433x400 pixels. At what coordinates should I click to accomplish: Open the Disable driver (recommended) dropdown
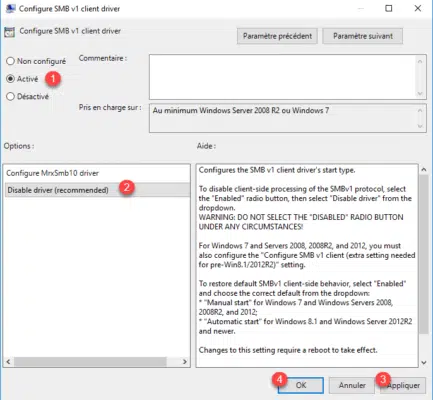[97, 190]
